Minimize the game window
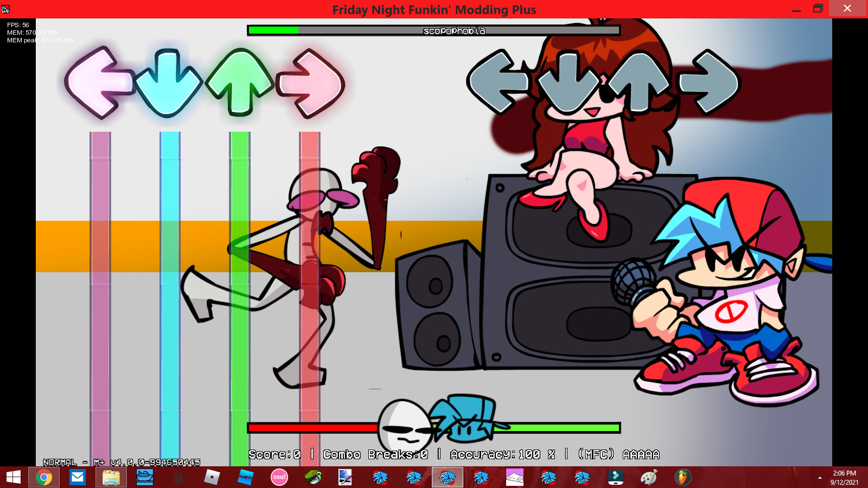 click(x=796, y=9)
